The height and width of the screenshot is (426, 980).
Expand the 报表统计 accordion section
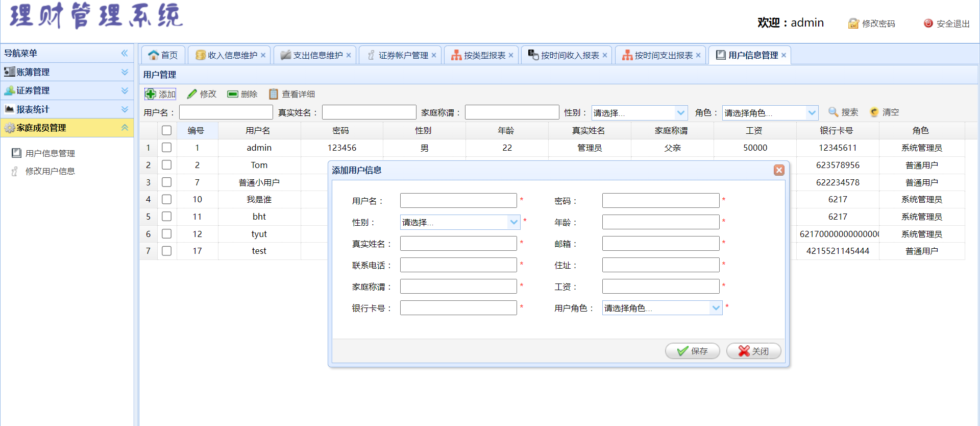(67, 109)
